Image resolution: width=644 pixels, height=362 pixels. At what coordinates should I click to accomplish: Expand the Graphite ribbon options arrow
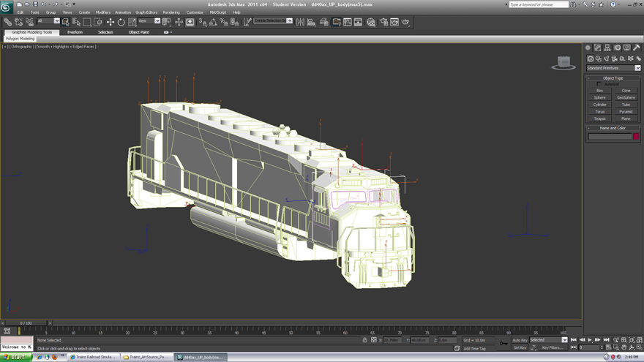pyautogui.click(x=171, y=32)
